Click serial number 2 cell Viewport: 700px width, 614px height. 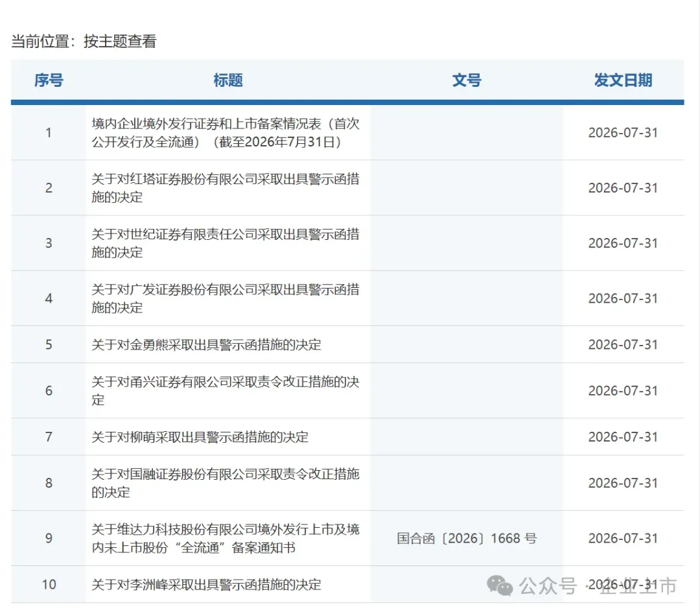[49, 188]
